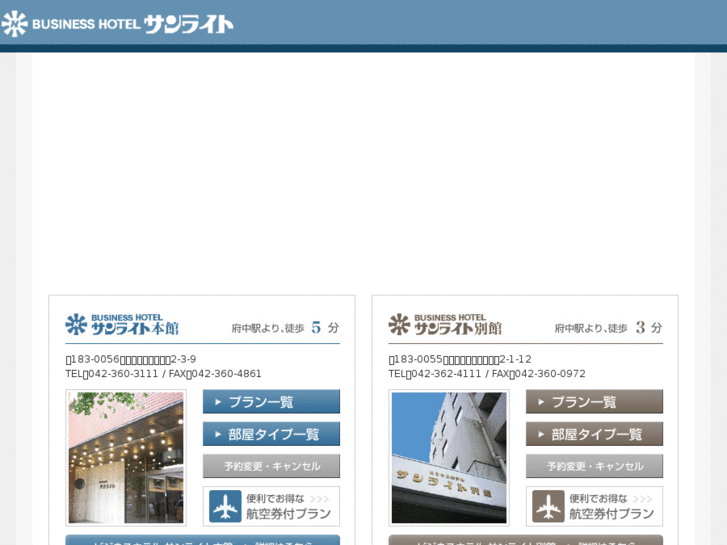Open 航空券付プラン text in the 別館 card

point(612,513)
